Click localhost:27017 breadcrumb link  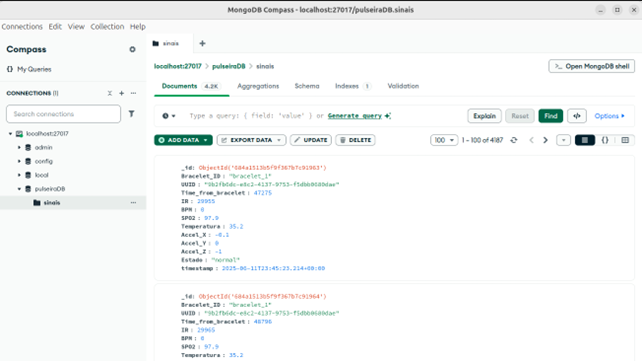[x=178, y=66]
